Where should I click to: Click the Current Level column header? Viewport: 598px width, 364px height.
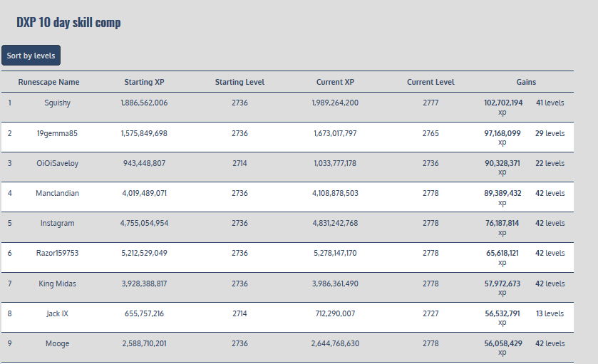431,82
